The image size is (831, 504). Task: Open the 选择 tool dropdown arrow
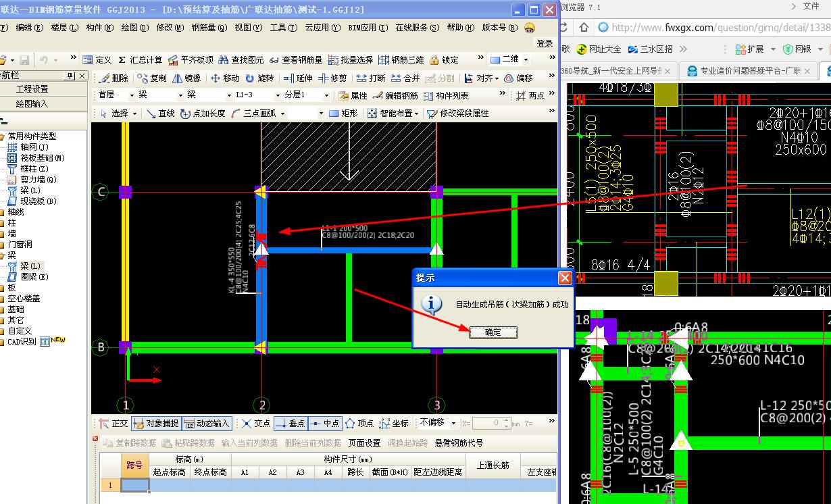(x=135, y=114)
